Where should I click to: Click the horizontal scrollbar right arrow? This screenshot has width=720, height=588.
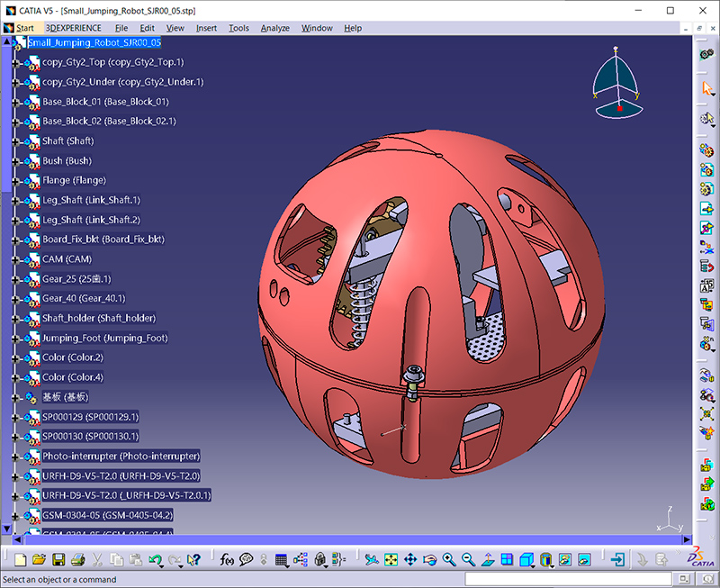point(687,539)
